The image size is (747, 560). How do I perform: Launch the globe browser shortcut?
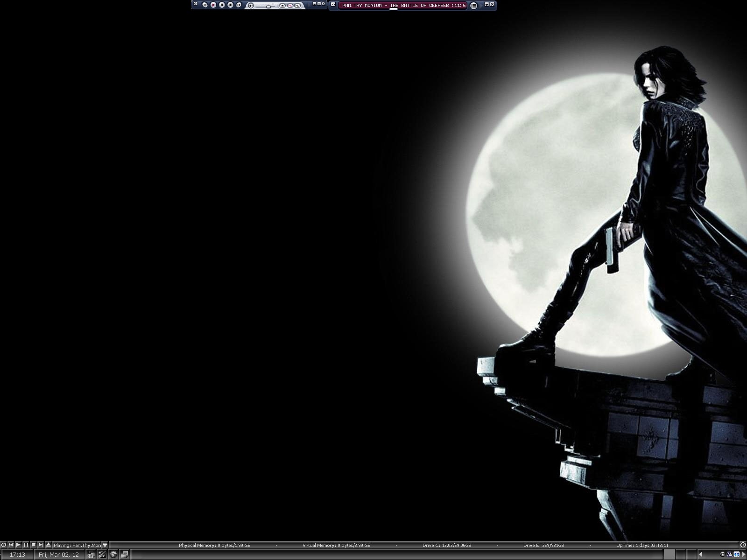(113, 554)
